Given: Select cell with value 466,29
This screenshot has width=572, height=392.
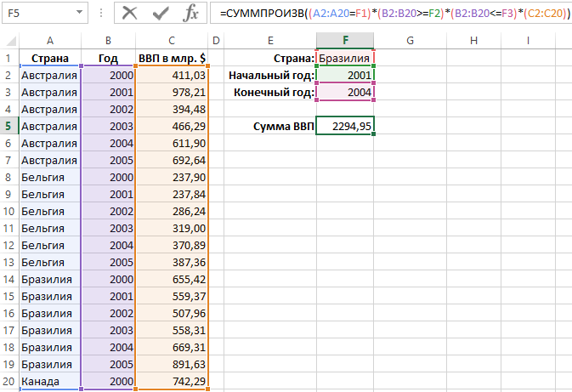Looking at the screenshot, I should coord(172,127).
